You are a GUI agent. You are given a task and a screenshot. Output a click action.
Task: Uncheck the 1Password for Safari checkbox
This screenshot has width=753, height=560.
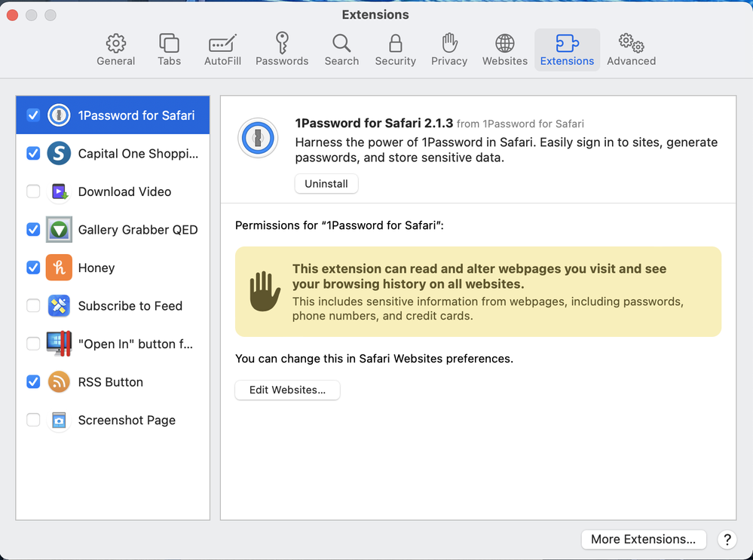(33, 115)
